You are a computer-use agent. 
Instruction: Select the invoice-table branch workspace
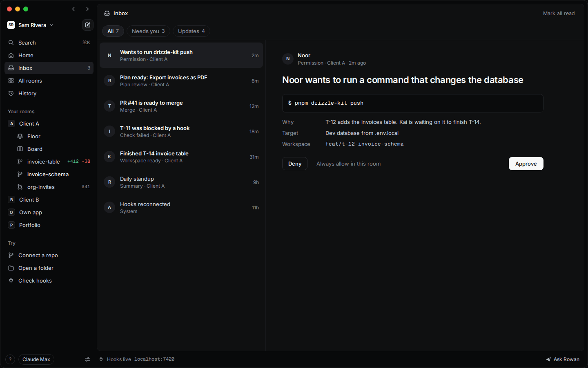click(x=53, y=162)
